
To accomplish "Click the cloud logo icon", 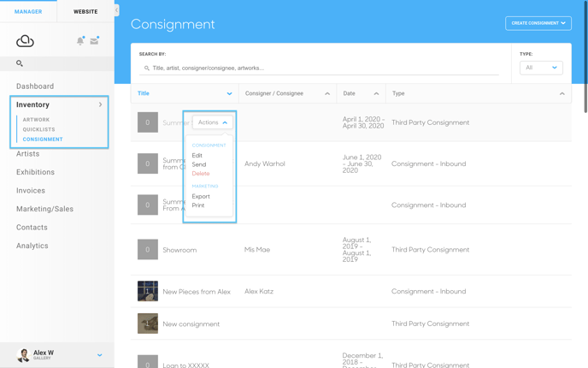I will [x=25, y=41].
